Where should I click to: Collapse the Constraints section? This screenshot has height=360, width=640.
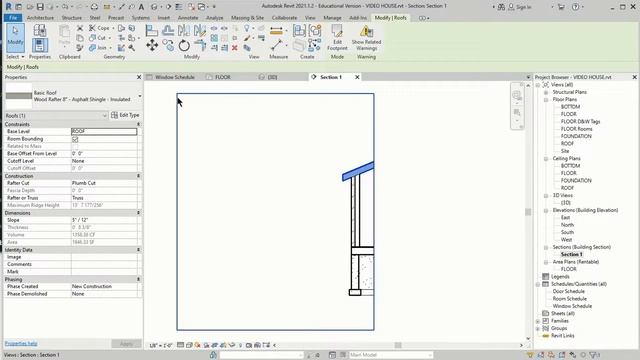[x=138, y=124]
